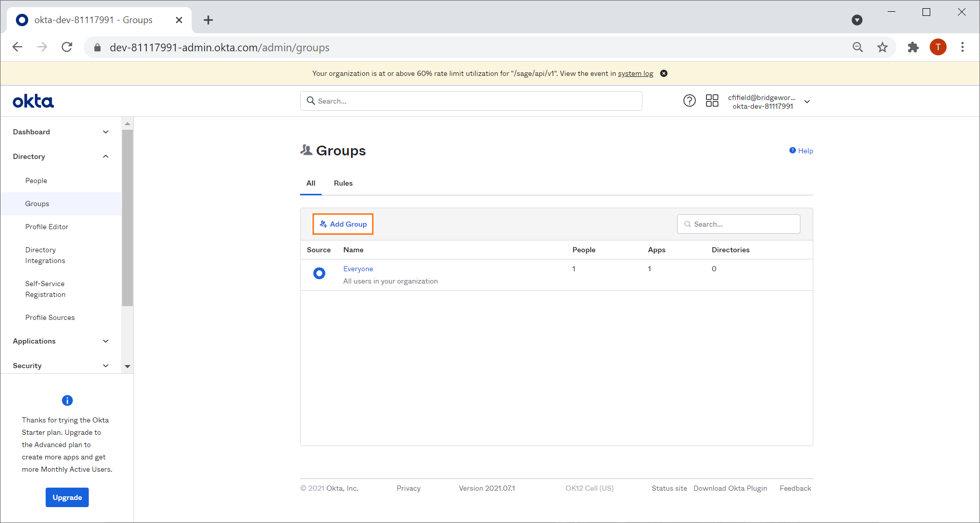Open the help question mark icon
This screenshot has height=523, width=980.
(x=690, y=100)
